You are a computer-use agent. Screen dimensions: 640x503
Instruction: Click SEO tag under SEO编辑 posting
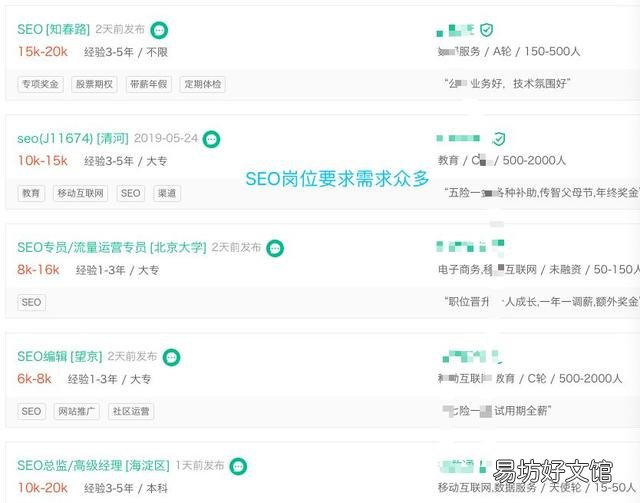(31, 411)
